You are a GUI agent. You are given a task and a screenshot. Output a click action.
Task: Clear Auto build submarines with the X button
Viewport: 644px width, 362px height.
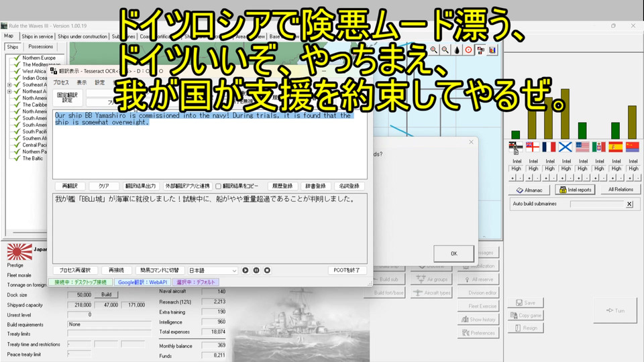pos(629,204)
